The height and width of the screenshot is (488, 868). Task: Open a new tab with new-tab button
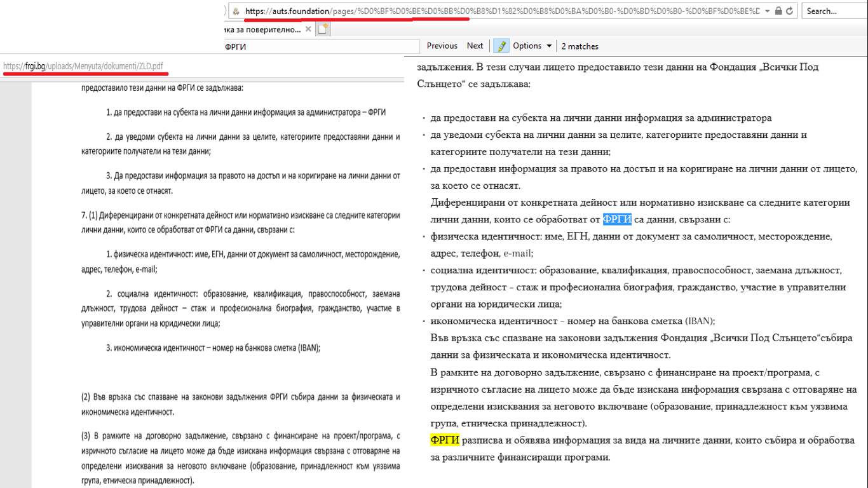pos(323,29)
